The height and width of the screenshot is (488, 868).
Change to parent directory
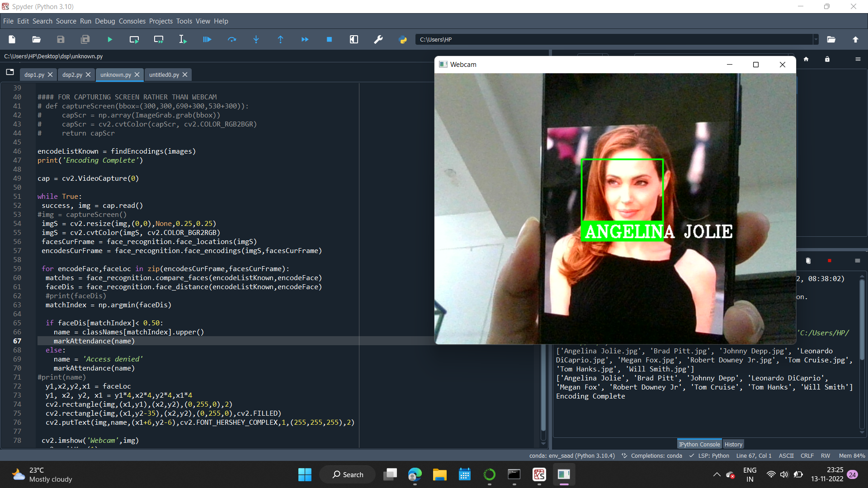tap(855, 40)
